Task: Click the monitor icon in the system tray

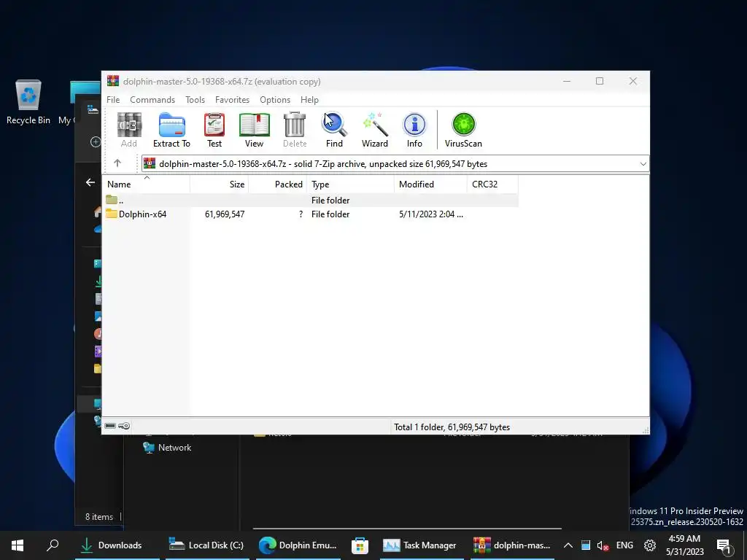Action: pos(586,545)
